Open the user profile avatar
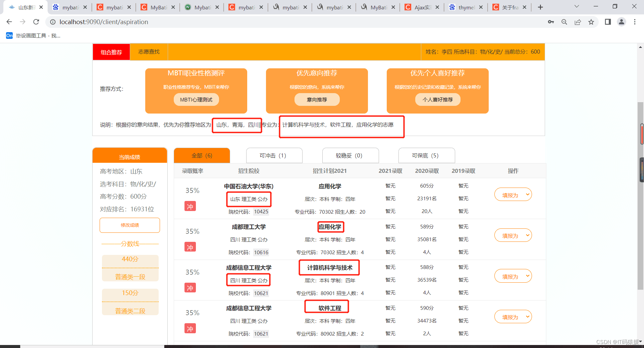Screen dimensions: 644x348 point(622,22)
